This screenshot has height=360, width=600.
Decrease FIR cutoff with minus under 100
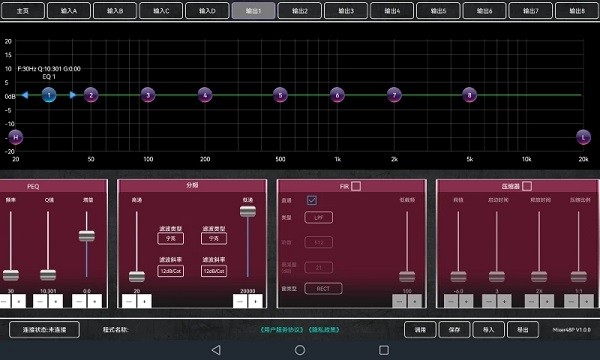[399, 301]
